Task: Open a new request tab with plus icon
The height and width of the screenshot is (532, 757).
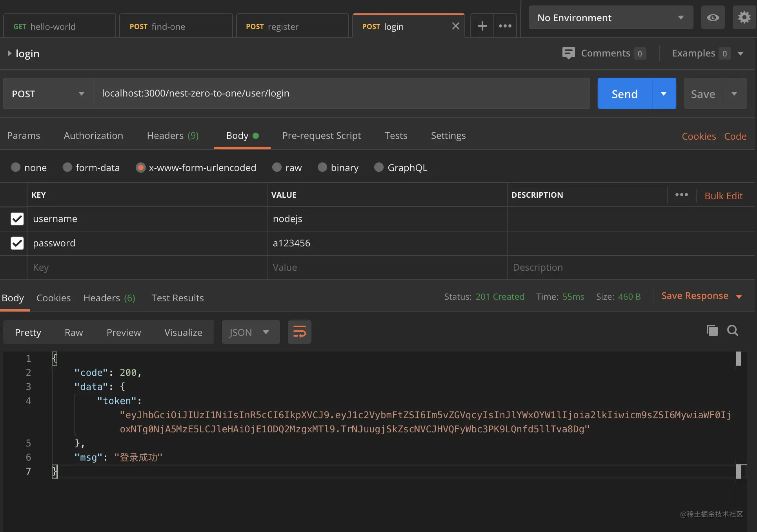Action: point(482,26)
